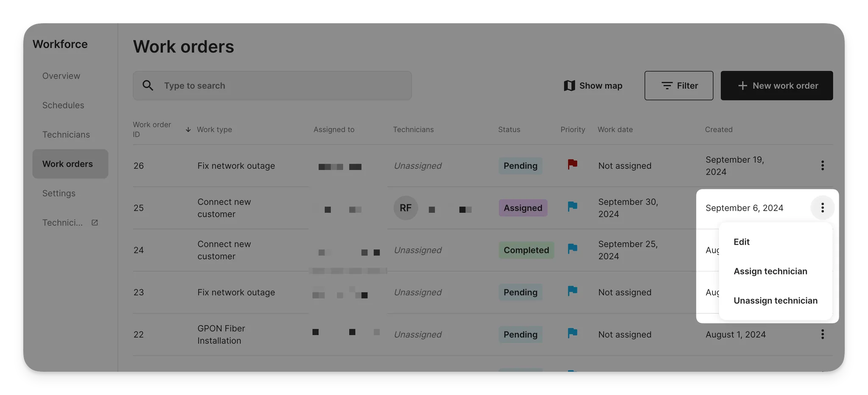Image resolution: width=868 pixels, height=395 pixels.
Task: Click the Completed status badge
Action: coord(526,250)
